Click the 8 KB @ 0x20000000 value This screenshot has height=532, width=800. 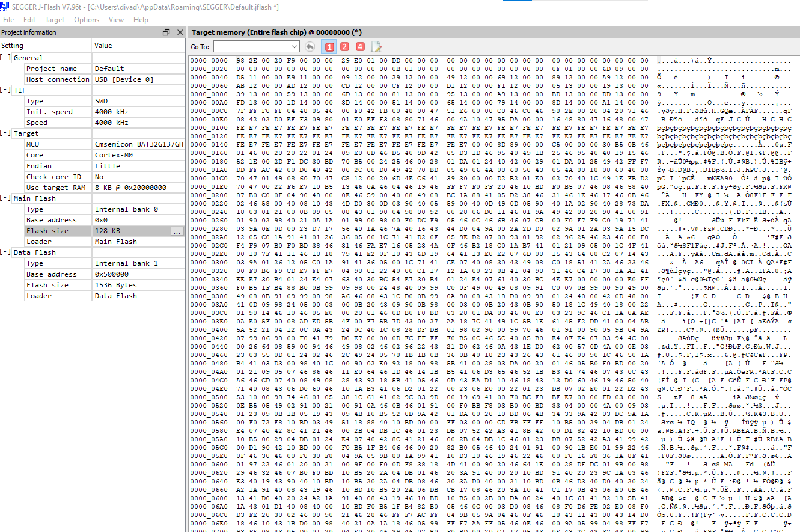(130, 188)
